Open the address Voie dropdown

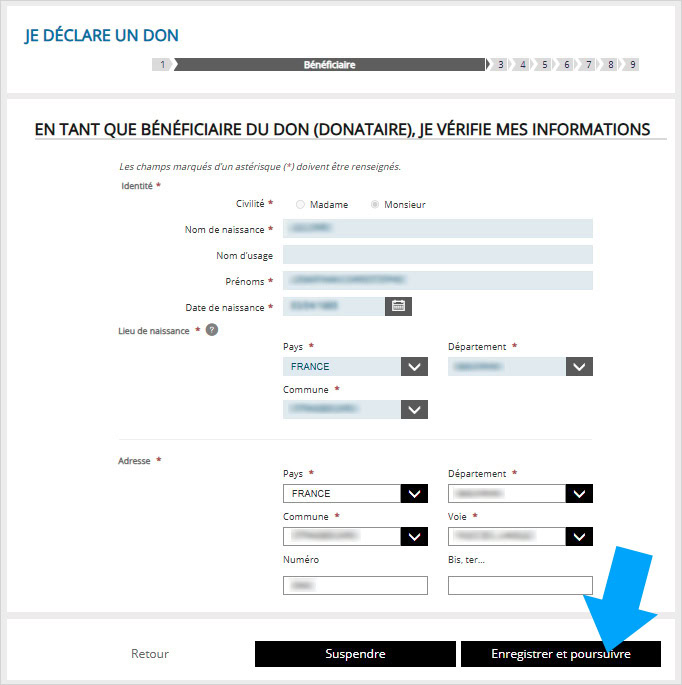pyautogui.click(x=520, y=536)
